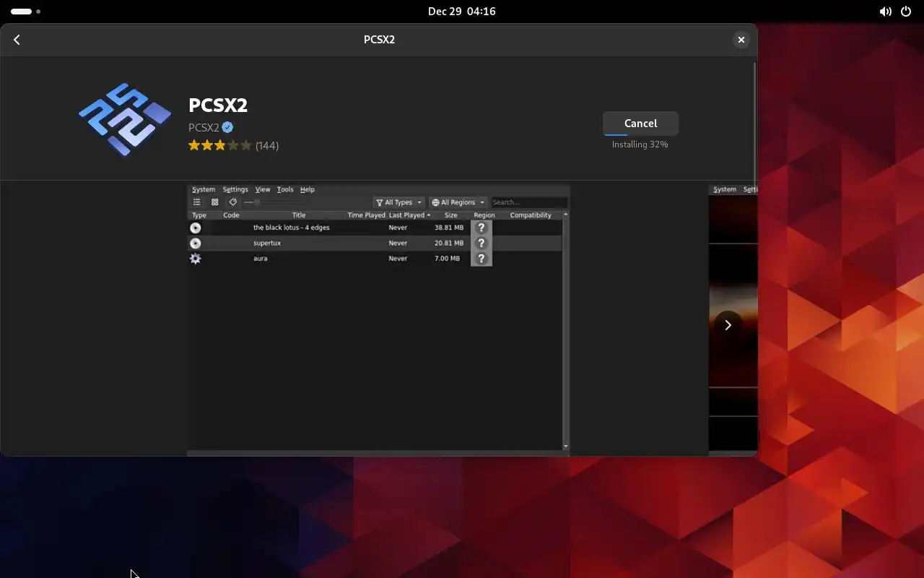Image resolution: width=924 pixels, height=578 pixels.
Task: Open the View menu in screenshot
Action: pyautogui.click(x=263, y=189)
